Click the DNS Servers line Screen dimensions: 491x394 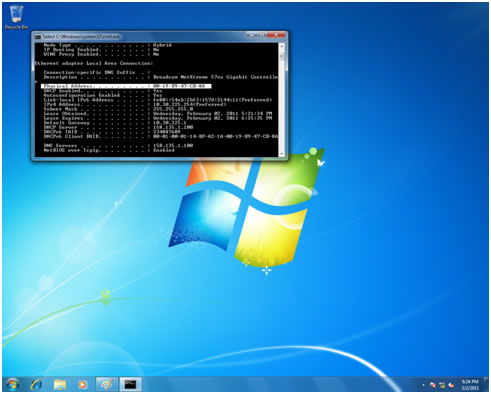[x=118, y=146]
